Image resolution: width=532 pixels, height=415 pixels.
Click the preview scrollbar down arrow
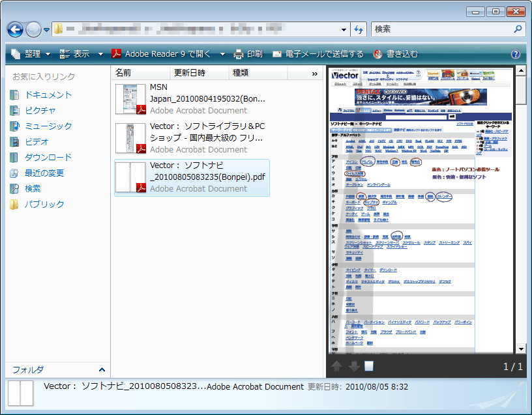click(x=521, y=349)
